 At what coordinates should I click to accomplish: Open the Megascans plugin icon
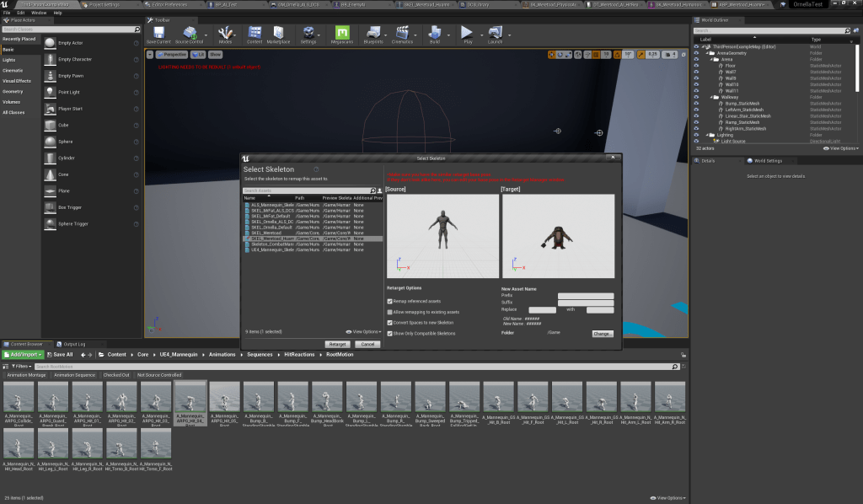342,34
